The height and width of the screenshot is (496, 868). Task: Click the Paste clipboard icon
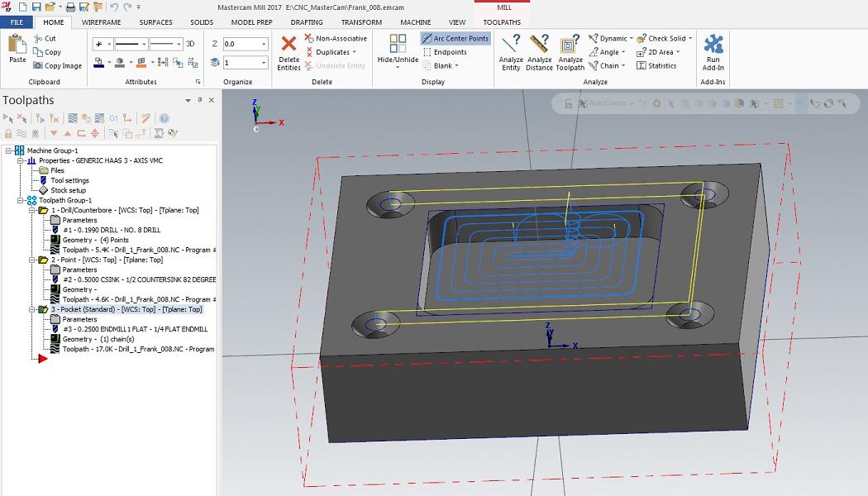(x=17, y=45)
